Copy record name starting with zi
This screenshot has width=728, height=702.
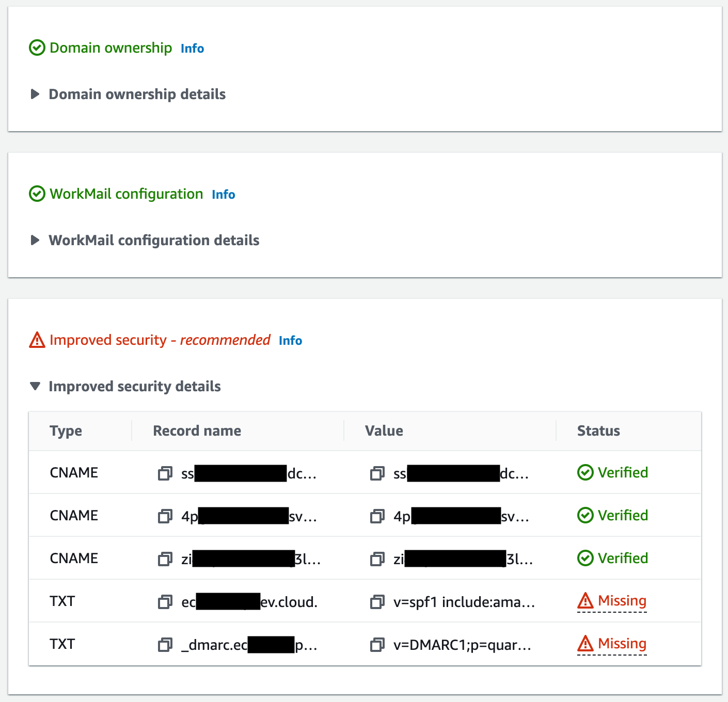click(x=165, y=559)
